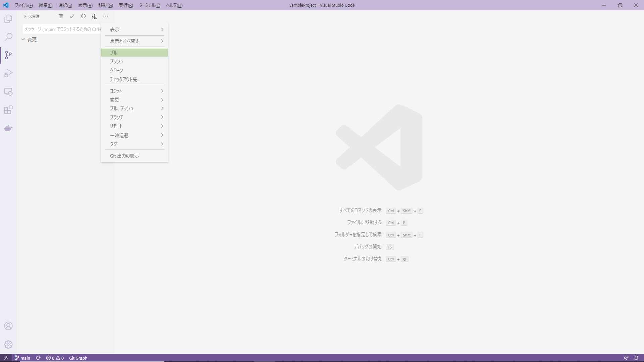Expand the ブランチ submenu
The height and width of the screenshot is (362, 644).
point(135,117)
